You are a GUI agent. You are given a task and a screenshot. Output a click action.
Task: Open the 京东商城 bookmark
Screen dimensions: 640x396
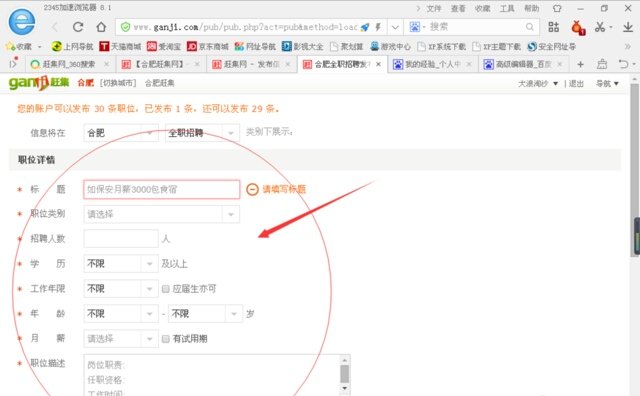click(x=208, y=47)
